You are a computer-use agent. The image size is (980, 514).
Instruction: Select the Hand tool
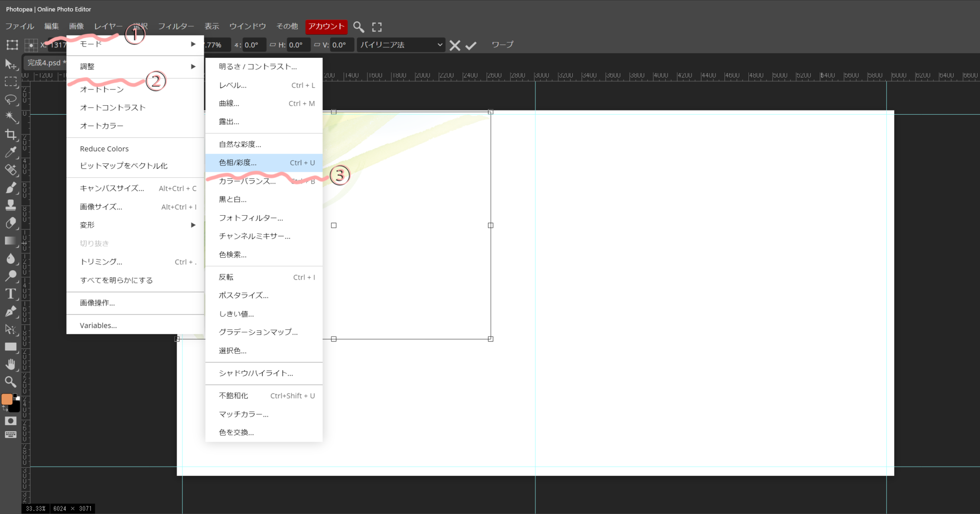tap(11, 365)
